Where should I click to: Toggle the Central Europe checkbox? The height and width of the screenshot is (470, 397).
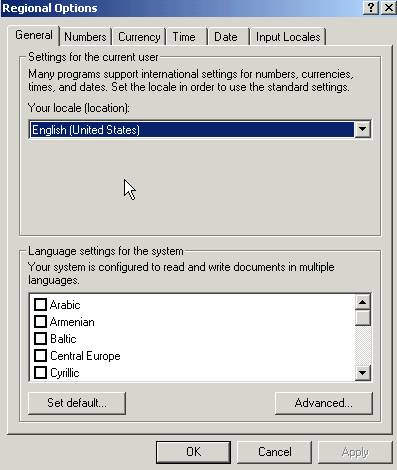point(40,355)
